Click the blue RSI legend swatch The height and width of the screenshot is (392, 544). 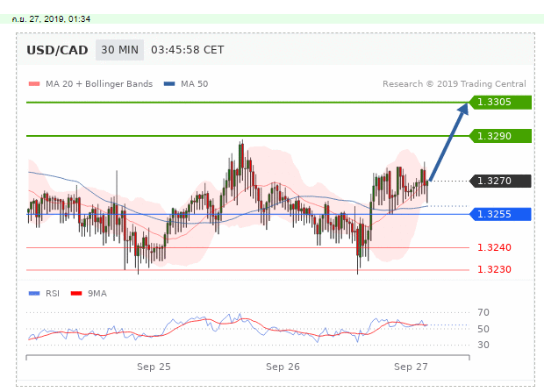34,294
